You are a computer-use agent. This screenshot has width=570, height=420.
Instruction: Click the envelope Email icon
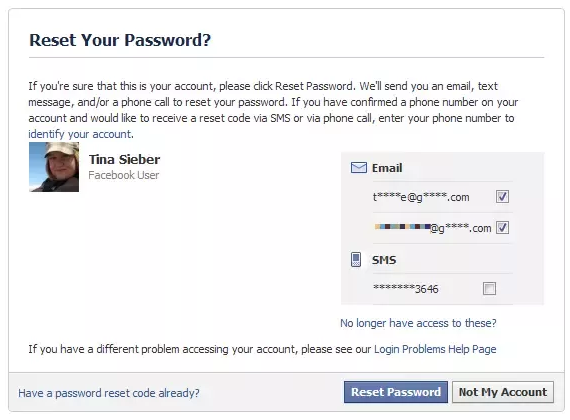pyautogui.click(x=359, y=168)
